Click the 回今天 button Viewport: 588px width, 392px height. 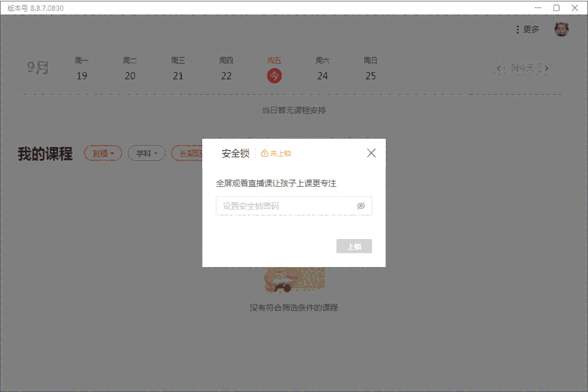point(523,68)
